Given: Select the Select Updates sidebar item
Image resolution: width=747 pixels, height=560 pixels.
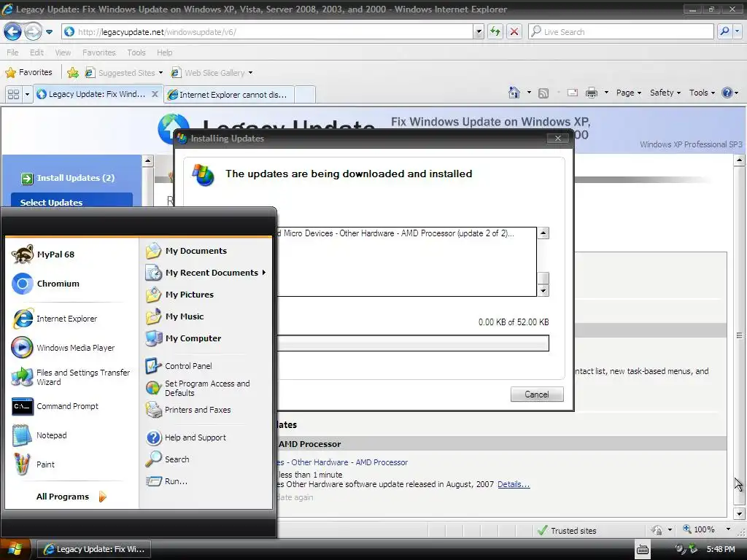Looking at the screenshot, I should 71,202.
